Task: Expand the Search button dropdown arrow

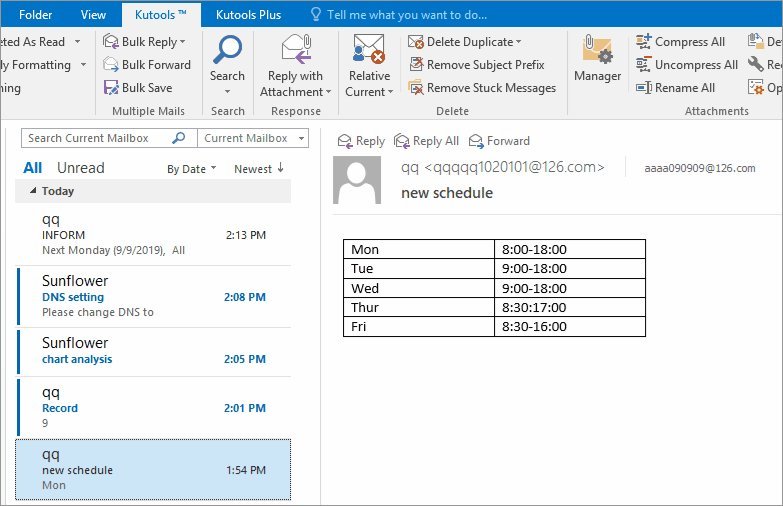Action: coord(227,91)
